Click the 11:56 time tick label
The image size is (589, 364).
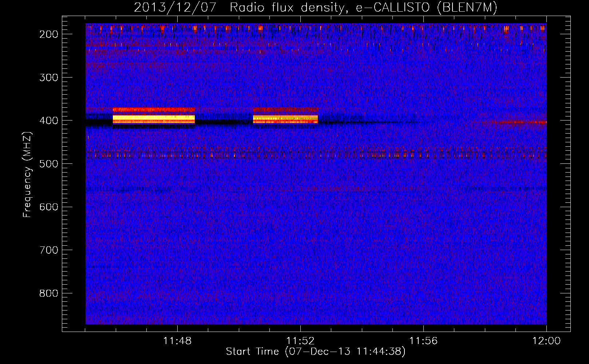pos(423,341)
